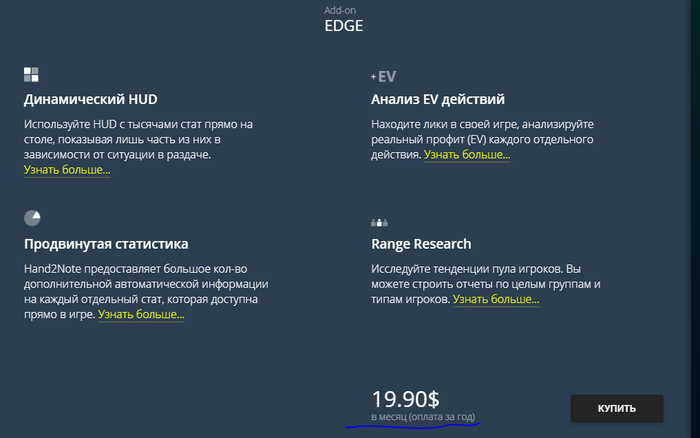Click the Add-on label above EDGE

click(343, 10)
